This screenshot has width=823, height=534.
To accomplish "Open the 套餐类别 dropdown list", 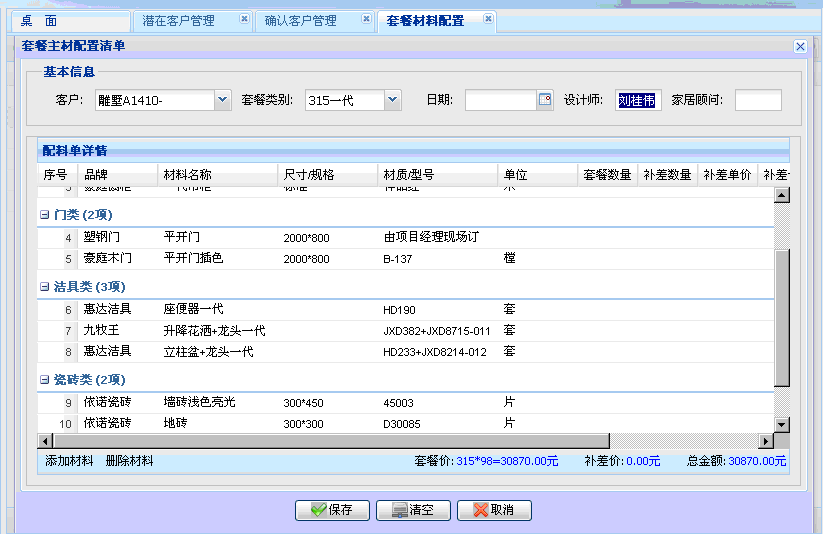I will pos(392,100).
